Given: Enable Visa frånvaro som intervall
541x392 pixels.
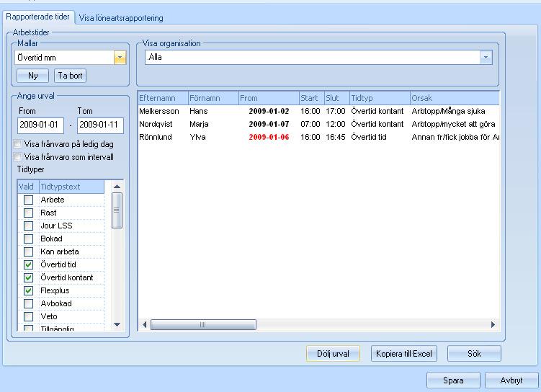Looking at the screenshot, I should pos(17,157).
